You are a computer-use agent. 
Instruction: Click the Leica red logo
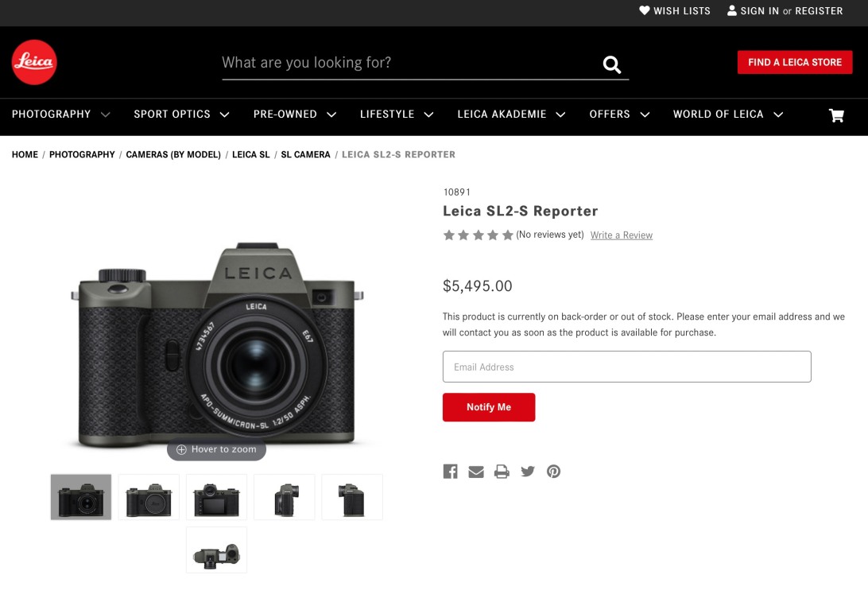[34, 62]
